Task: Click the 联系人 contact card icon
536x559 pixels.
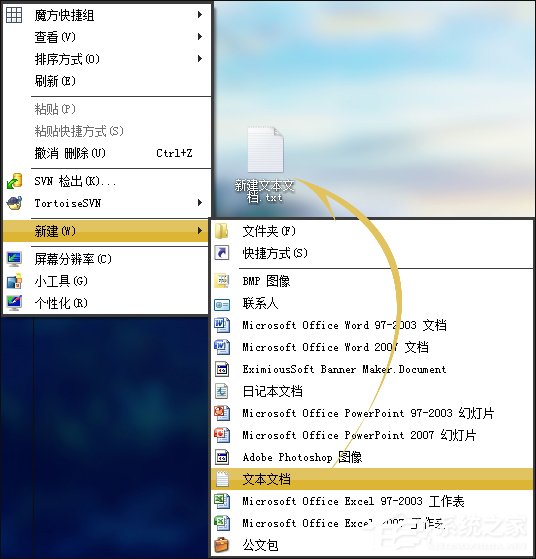Action: point(222,304)
